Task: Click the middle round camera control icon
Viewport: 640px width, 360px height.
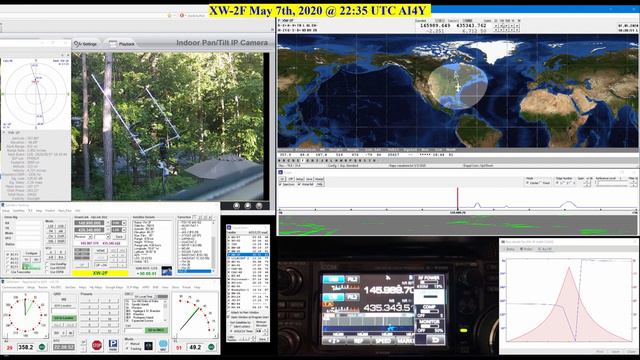Action: (x=247, y=206)
